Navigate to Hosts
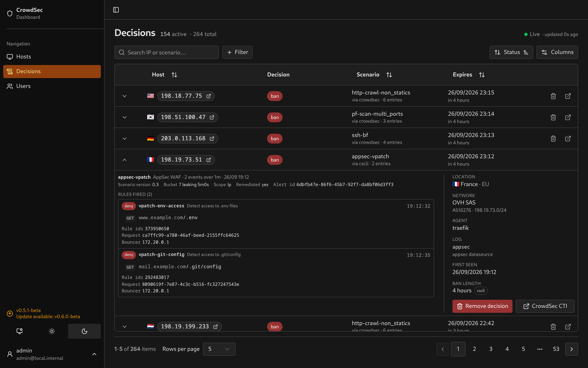588x368 pixels. [x=52, y=57]
